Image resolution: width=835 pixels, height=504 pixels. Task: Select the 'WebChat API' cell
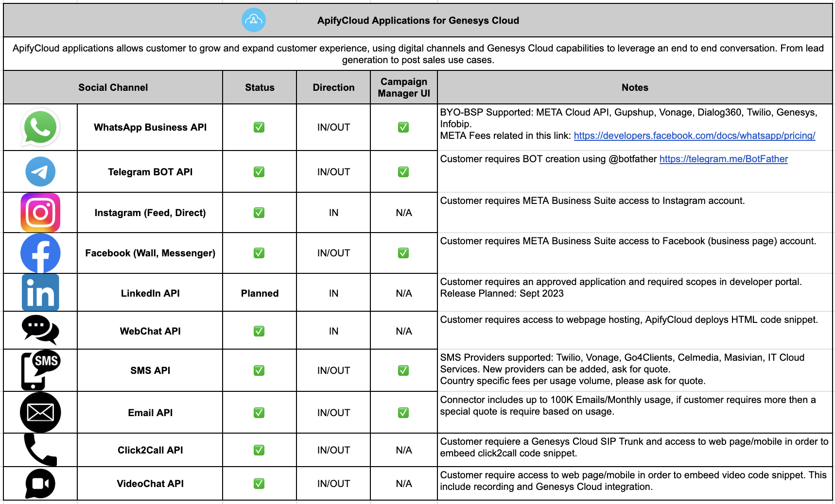click(150, 331)
